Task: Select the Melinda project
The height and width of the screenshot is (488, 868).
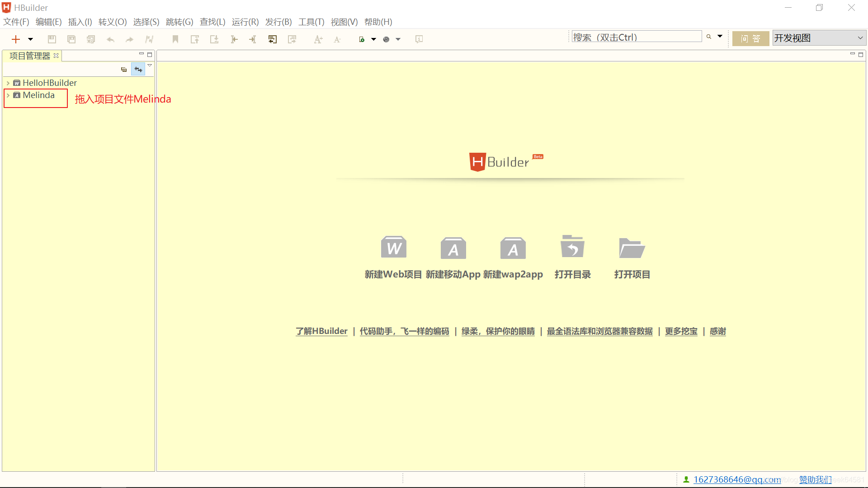Action: click(38, 95)
